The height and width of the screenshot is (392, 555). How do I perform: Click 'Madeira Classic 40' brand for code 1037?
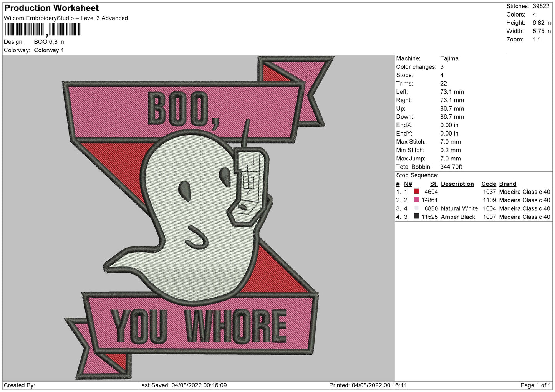tap(525, 192)
